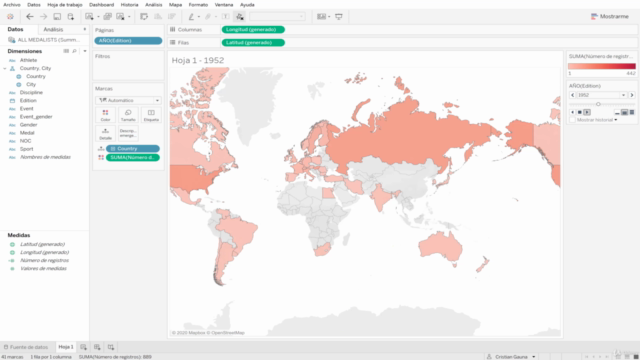
Task: Toggle mark labels T icon
Action: tap(225, 17)
